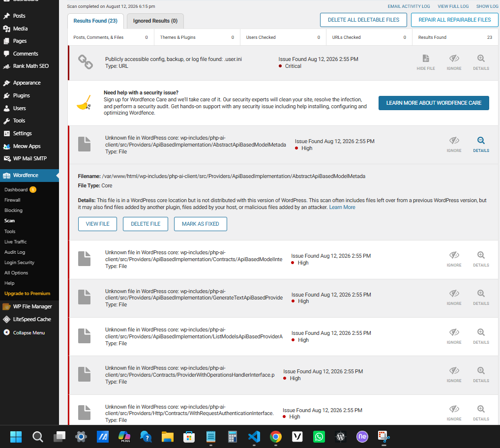Open Wordfence Firewall submenu

click(12, 200)
